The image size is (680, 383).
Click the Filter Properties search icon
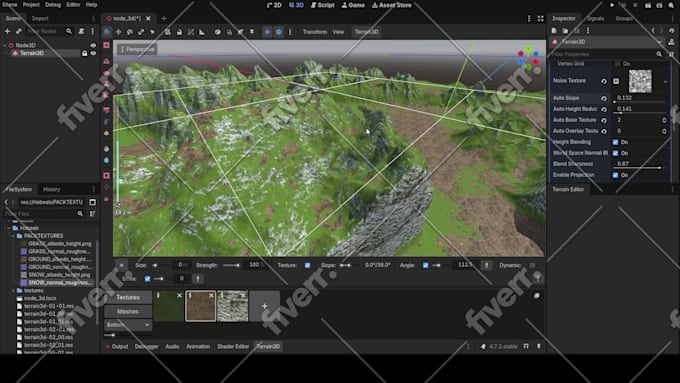tap(659, 54)
